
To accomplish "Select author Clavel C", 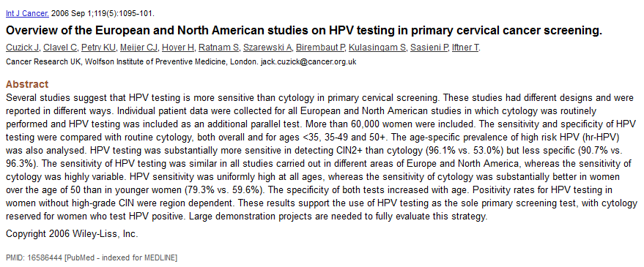I will point(60,48).
